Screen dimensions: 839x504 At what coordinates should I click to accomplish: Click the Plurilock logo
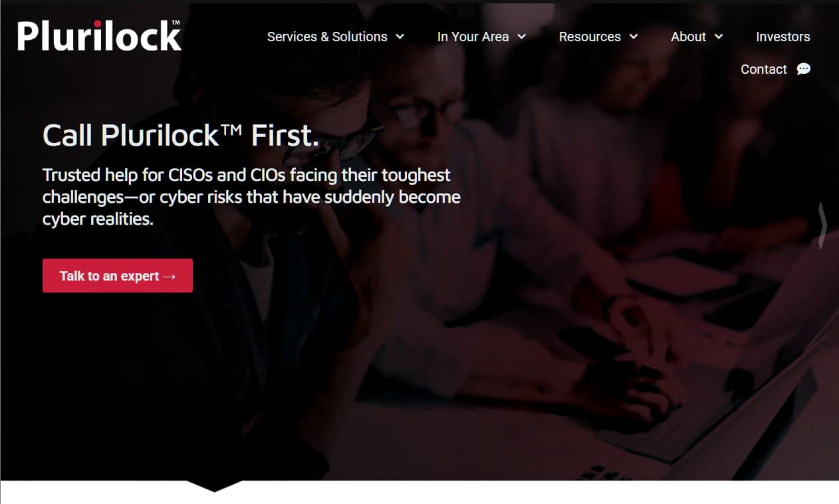pyautogui.click(x=99, y=36)
